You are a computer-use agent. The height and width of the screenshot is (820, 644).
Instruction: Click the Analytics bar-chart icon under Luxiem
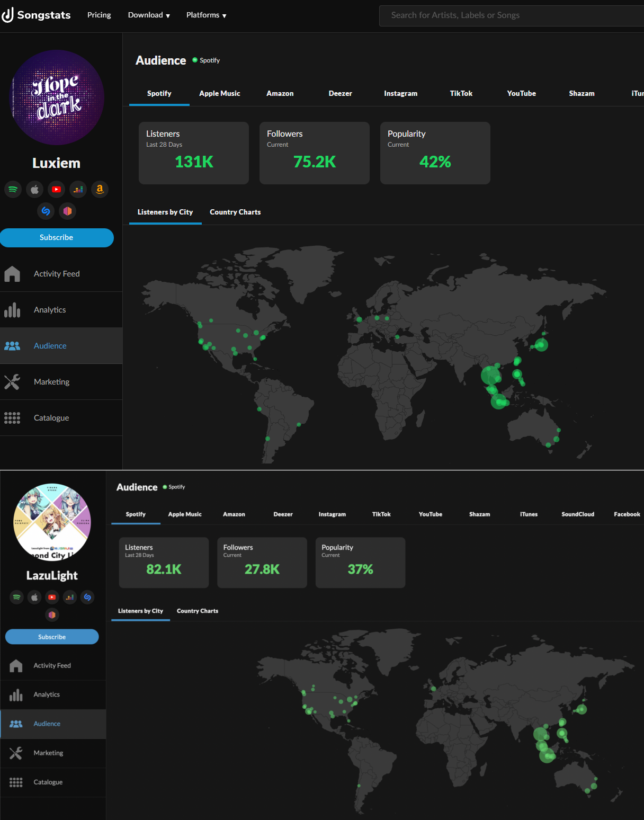tap(12, 310)
